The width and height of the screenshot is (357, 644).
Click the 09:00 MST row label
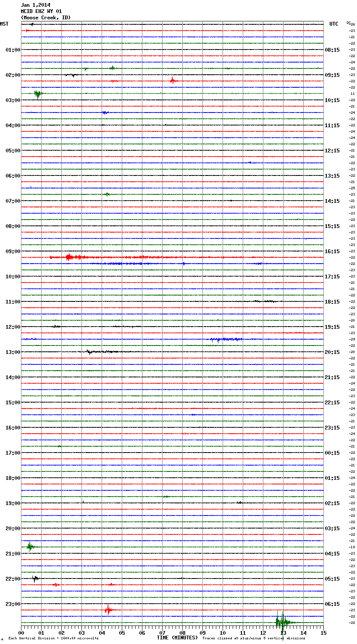[x=13, y=251]
